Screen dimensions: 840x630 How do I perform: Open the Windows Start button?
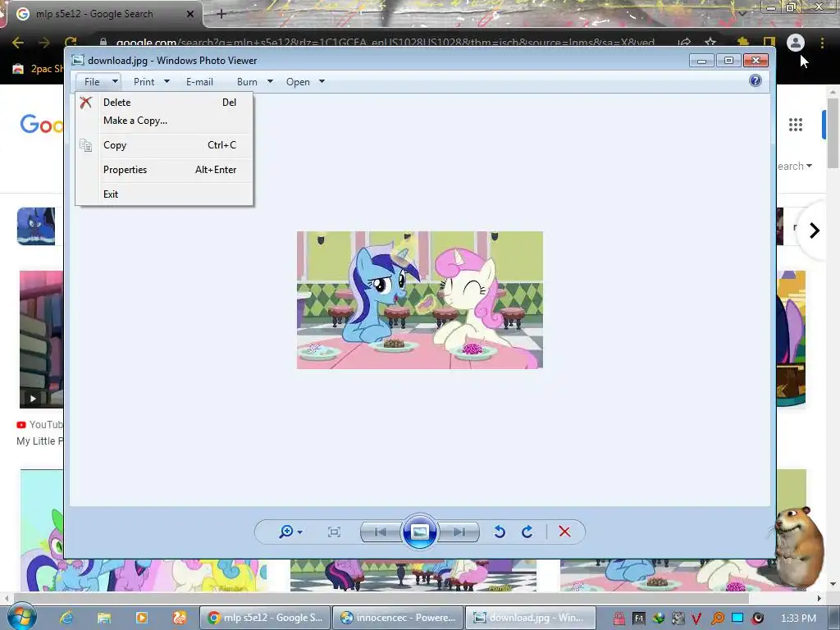click(21, 618)
